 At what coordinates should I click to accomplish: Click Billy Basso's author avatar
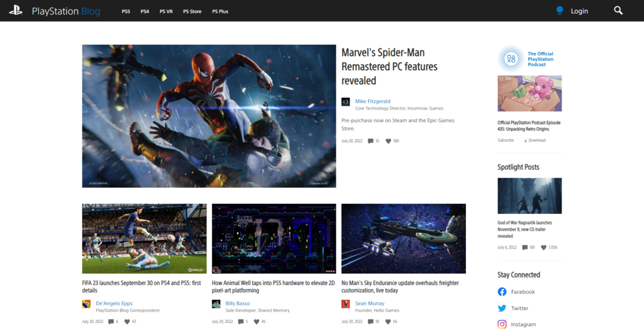tap(216, 304)
